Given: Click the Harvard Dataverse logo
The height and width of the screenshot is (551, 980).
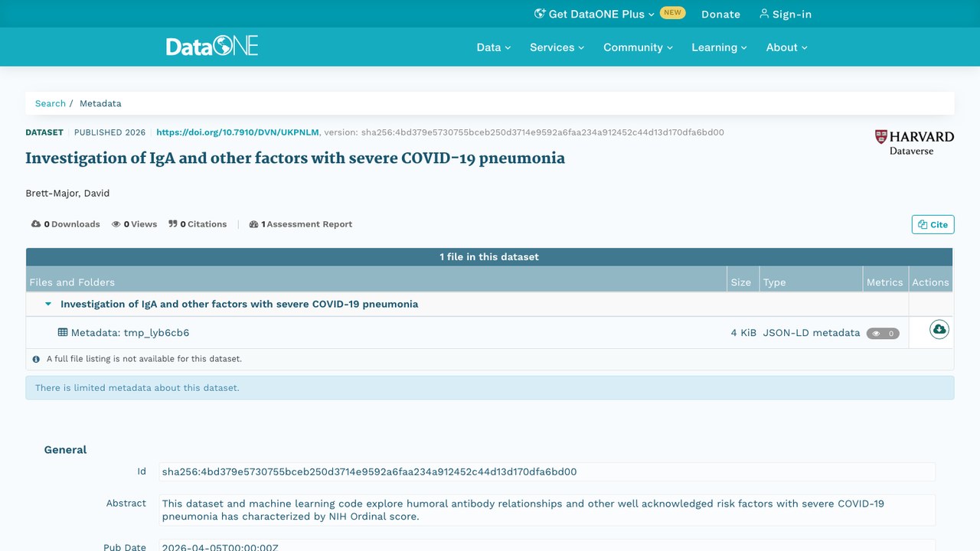Looking at the screenshot, I should [914, 142].
